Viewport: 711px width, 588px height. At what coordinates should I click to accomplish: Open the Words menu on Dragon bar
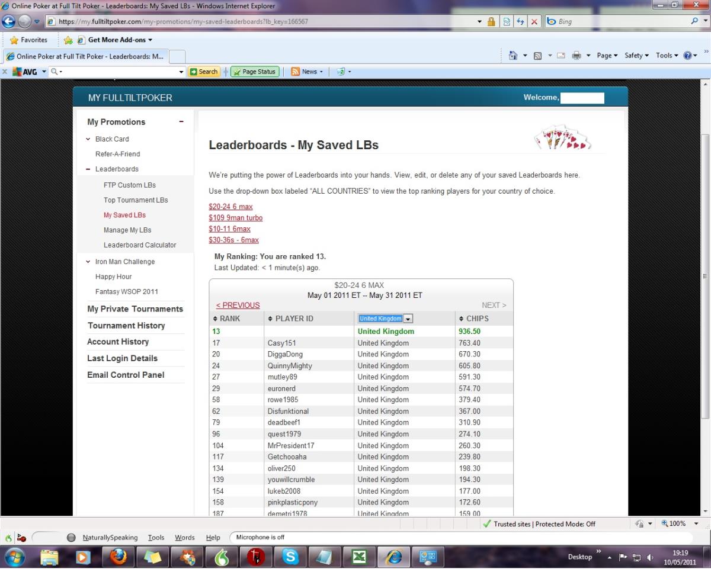coord(185,538)
